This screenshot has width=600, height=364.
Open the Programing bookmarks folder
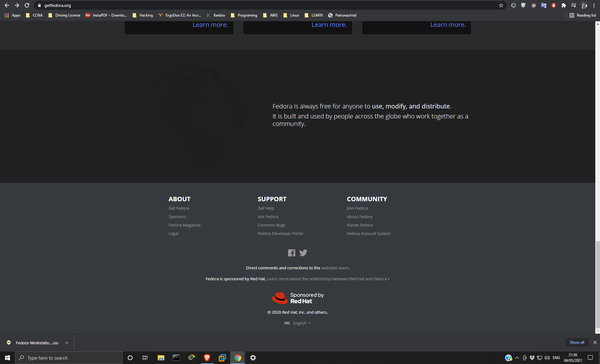244,15
